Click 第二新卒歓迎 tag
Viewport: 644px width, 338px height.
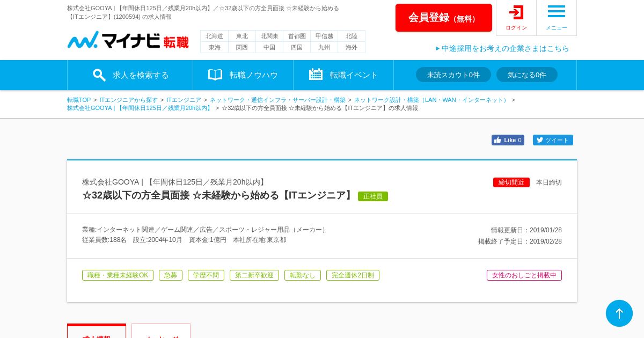tap(254, 275)
